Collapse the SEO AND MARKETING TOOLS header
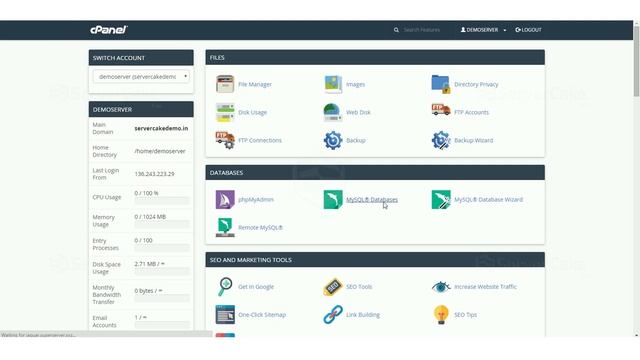The image size is (640, 360). 375,260
